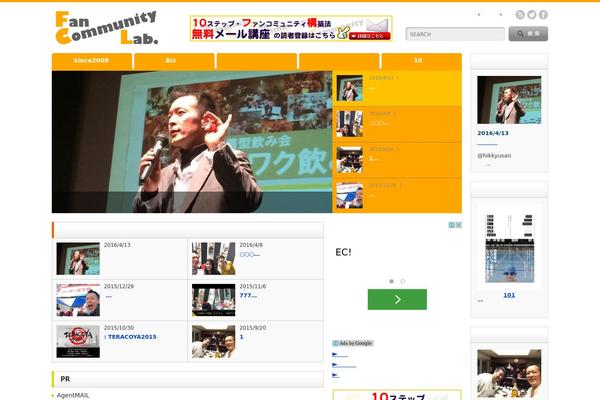Click the Ads by Google label
The height and width of the screenshot is (400, 600).
[x=352, y=343]
